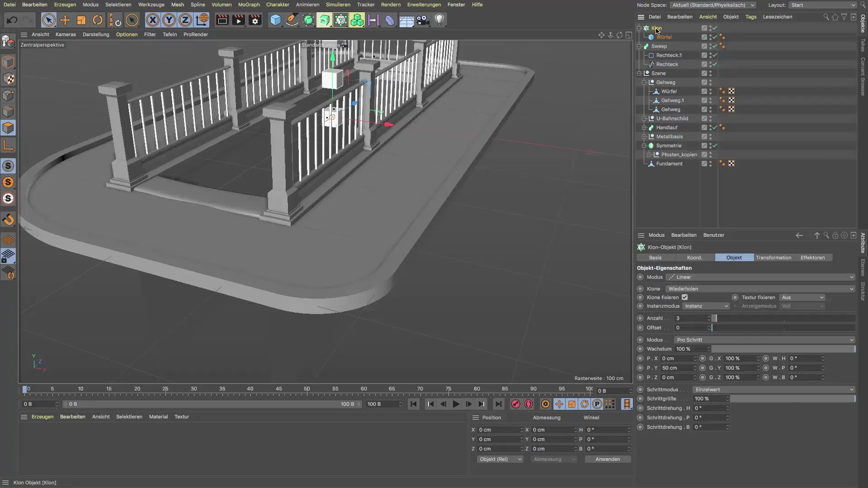Click Anzahl input field to change clone count
The height and width of the screenshot is (488, 868).
point(689,318)
